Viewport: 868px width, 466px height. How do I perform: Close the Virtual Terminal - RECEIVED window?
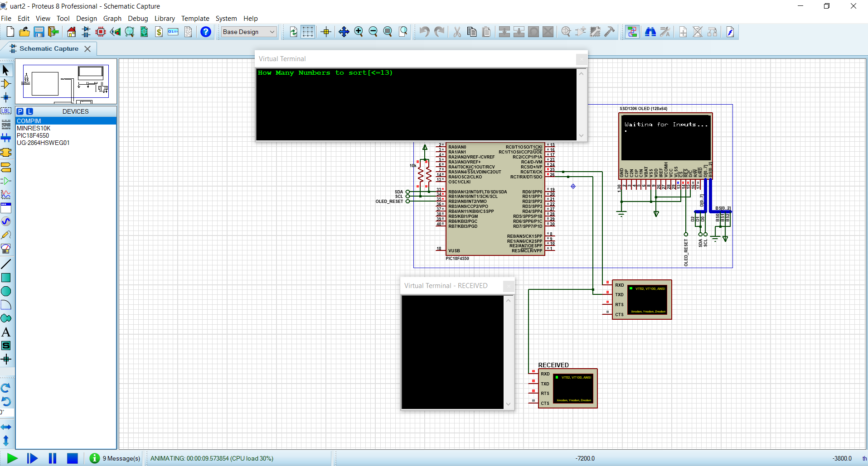click(x=509, y=286)
